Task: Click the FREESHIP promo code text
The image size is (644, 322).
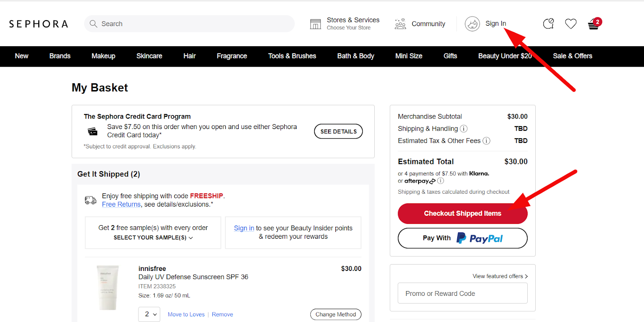Action: point(206,196)
